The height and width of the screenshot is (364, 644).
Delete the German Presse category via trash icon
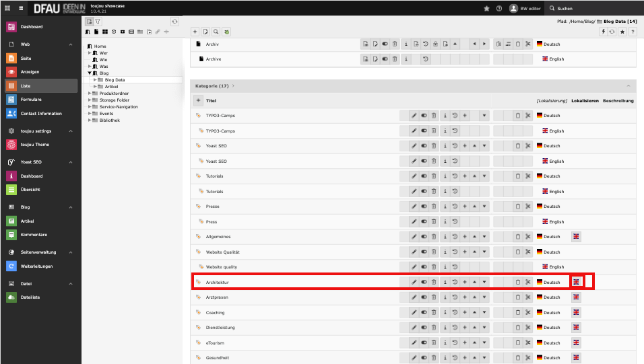(x=434, y=207)
